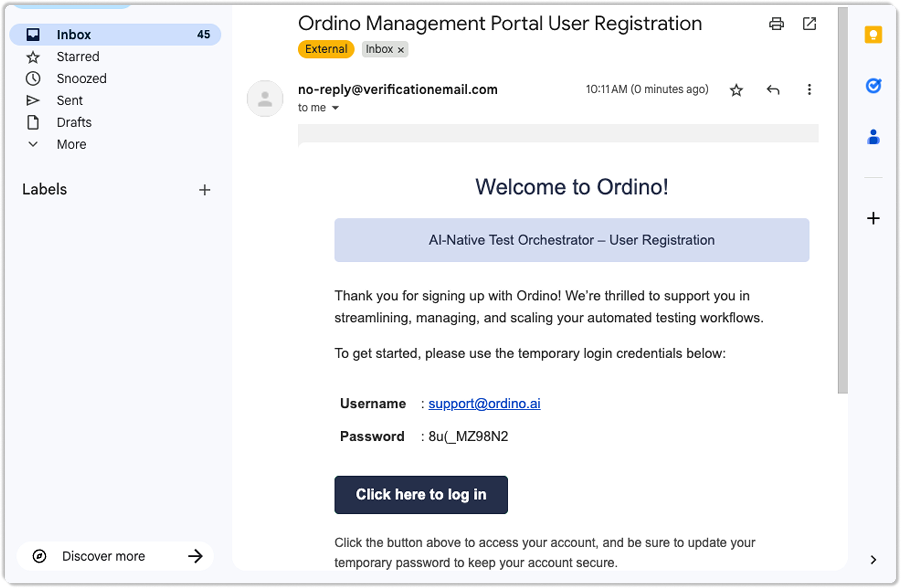Remove the Inbox label via its x
The image size is (901, 588).
pyautogui.click(x=401, y=50)
